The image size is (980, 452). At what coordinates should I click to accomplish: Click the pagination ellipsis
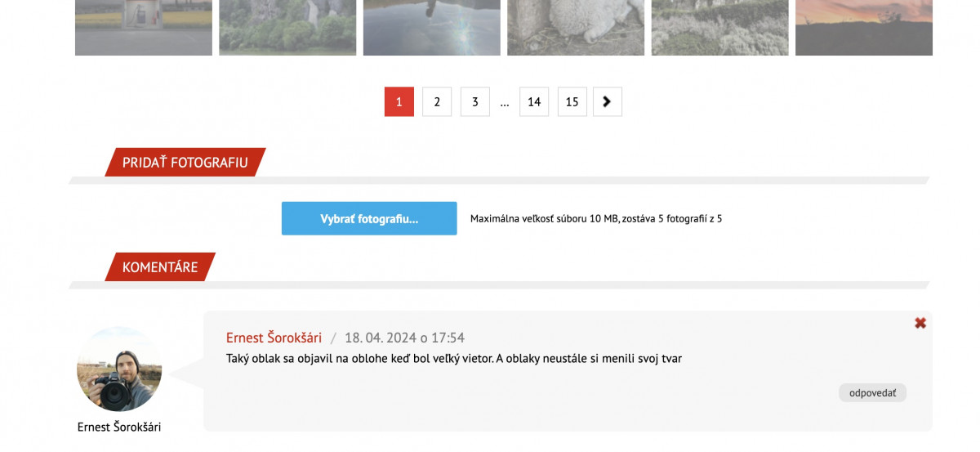(x=505, y=103)
